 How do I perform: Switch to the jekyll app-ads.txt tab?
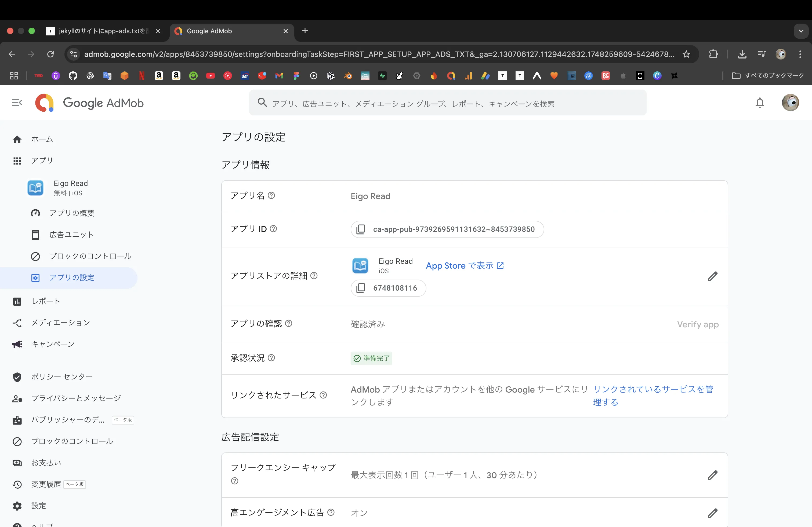tap(101, 31)
